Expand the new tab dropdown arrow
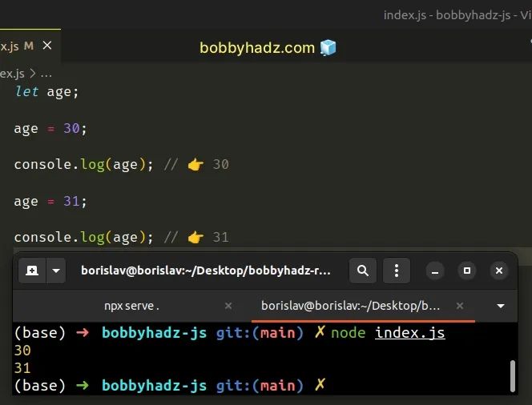Image resolution: width=532 pixels, height=405 pixels. point(56,271)
